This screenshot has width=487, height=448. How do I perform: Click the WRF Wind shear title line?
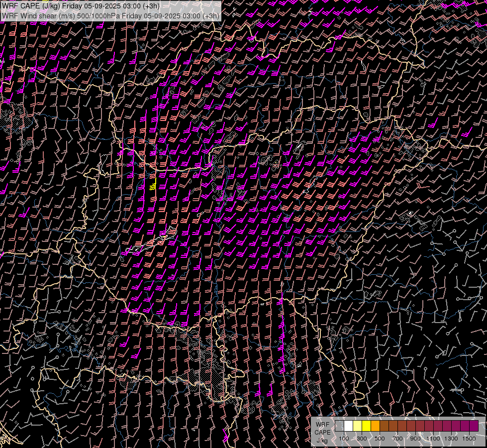click(110, 16)
